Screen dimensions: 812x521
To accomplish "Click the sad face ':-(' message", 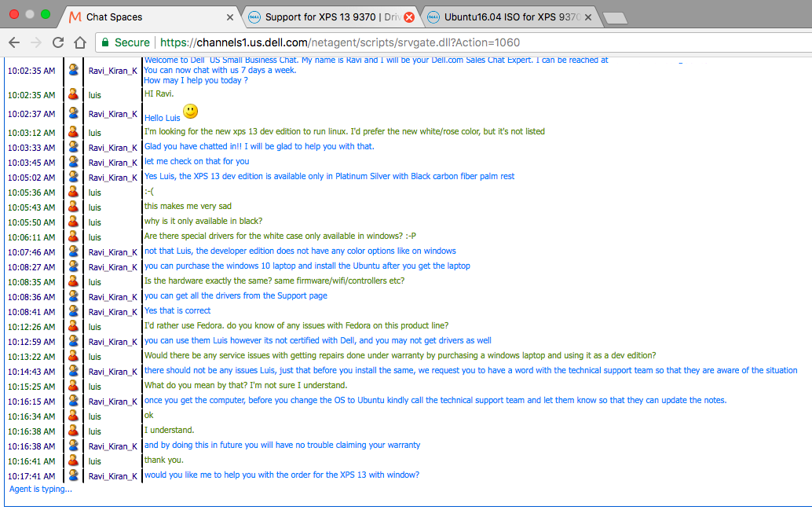I will coord(149,191).
